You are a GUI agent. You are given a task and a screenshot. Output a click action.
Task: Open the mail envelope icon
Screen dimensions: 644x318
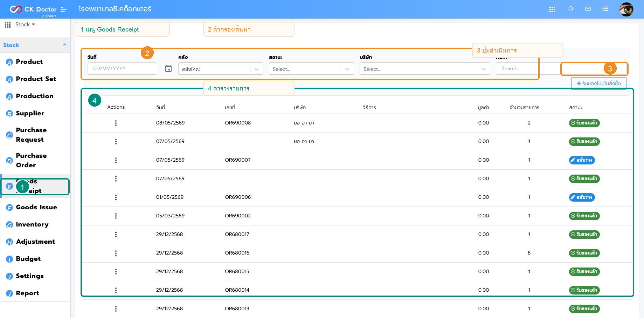pos(588,9)
